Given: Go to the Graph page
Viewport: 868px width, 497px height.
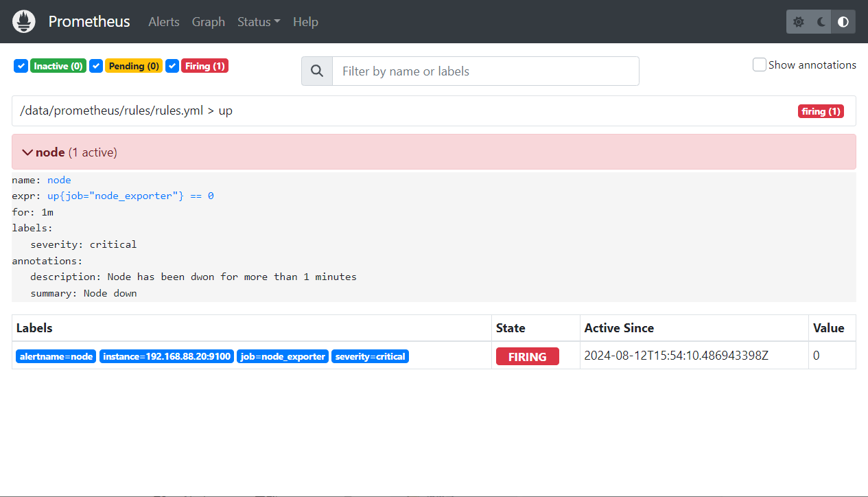Looking at the screenshot, I should (208, 22).
